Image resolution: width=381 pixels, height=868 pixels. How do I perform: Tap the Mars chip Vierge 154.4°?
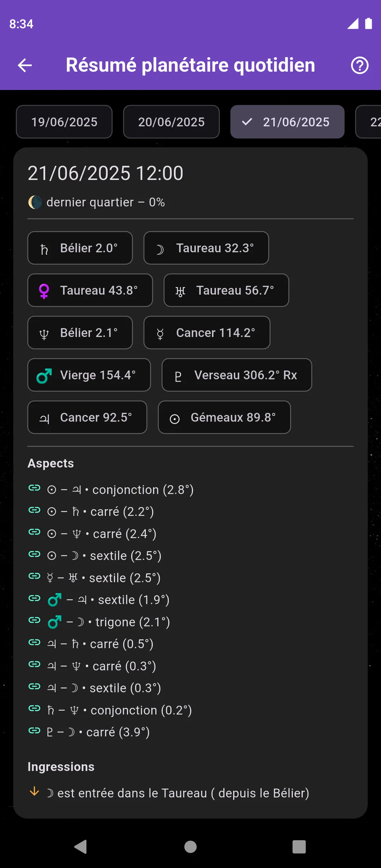point(89,375)
